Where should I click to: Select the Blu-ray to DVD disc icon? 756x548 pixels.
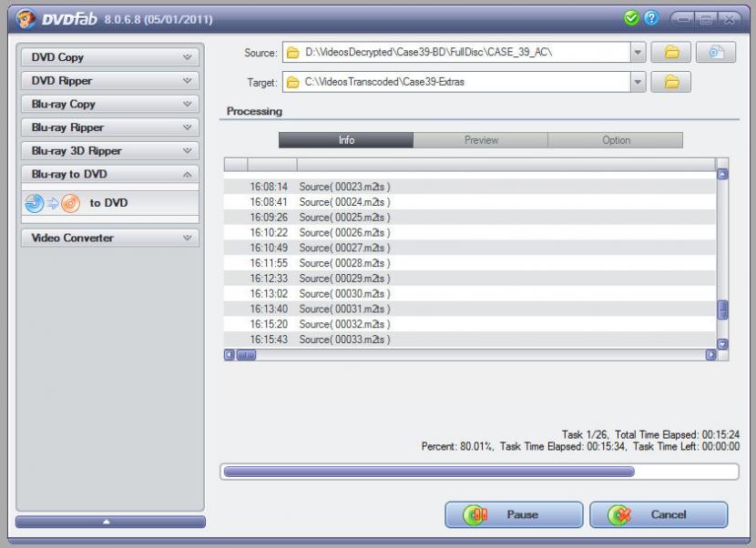[x=53, y=203]
